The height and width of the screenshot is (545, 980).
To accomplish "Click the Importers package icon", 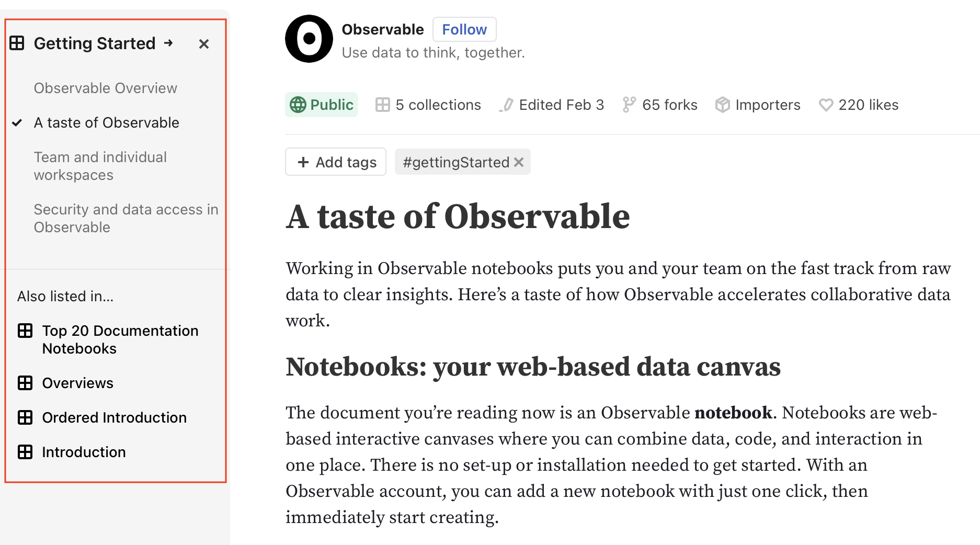I will tap(722, 105).
